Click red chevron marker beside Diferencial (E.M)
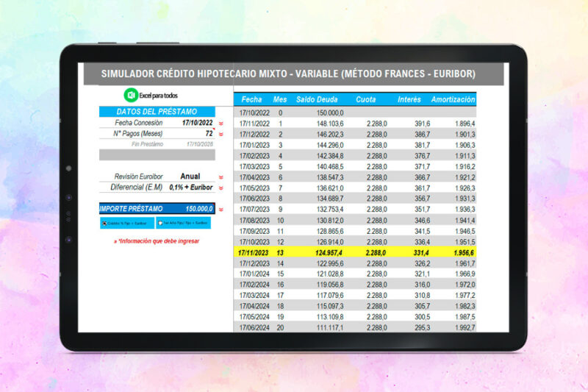 click(x=221, y=188)
